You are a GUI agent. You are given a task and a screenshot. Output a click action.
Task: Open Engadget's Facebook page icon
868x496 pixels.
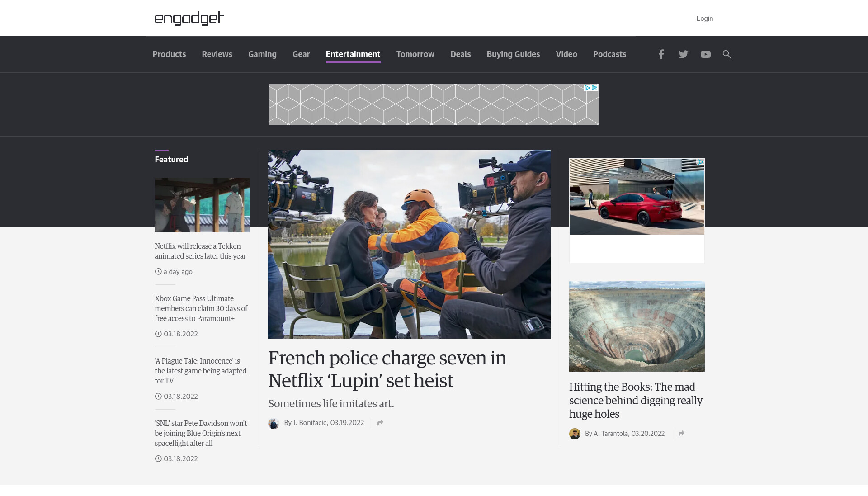point(661,54)
